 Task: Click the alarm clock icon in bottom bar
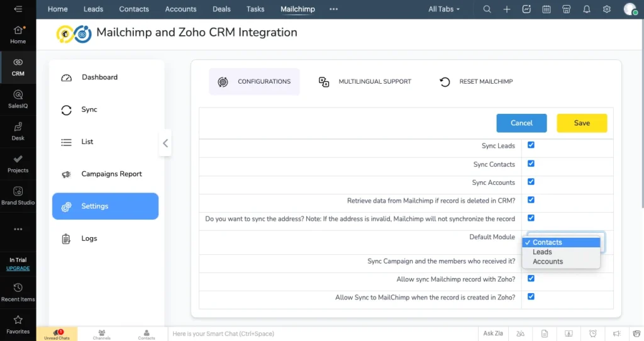point(592,333)
